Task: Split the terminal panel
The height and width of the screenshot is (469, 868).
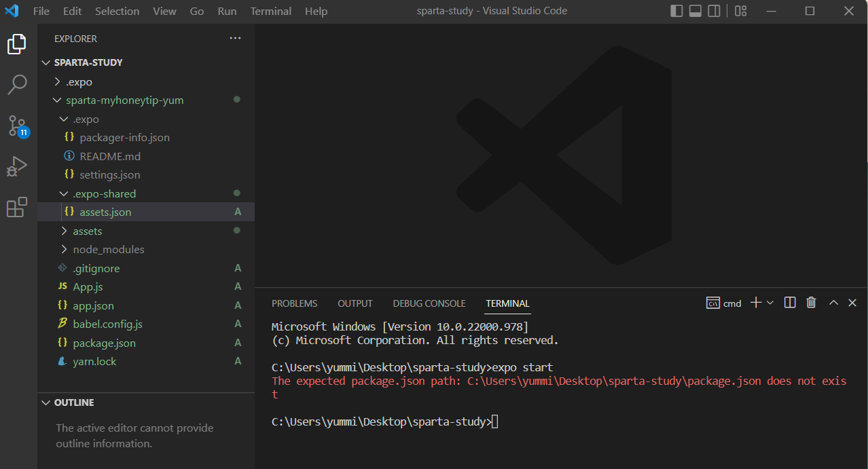Action: pyautogui.click(x=790, y=303)
